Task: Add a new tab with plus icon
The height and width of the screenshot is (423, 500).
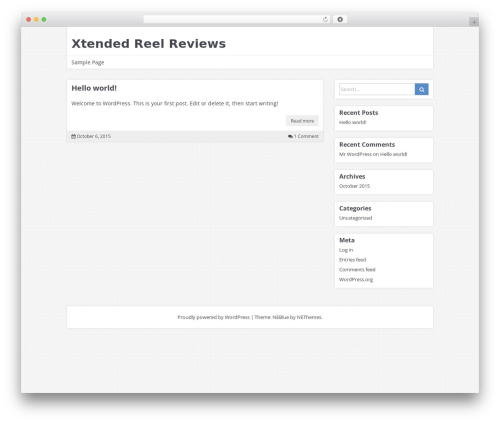Action: [474, 22]
